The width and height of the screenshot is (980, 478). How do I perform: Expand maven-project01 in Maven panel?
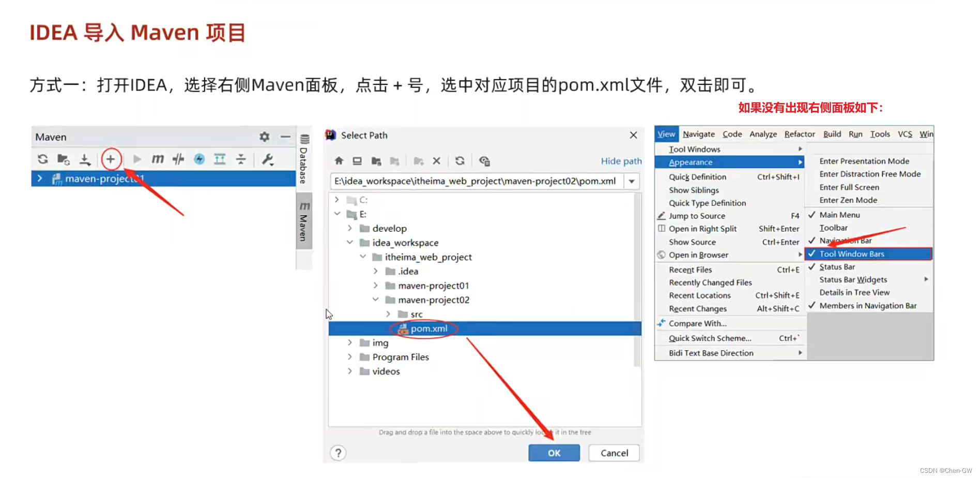pos(40,178)
